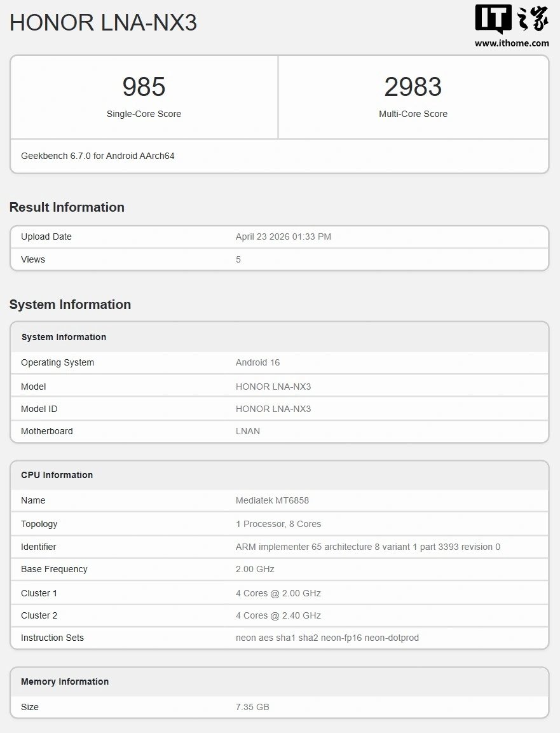Click the Multi-Core Score value 2983
560x733 pixels.
tap(414, 87)
